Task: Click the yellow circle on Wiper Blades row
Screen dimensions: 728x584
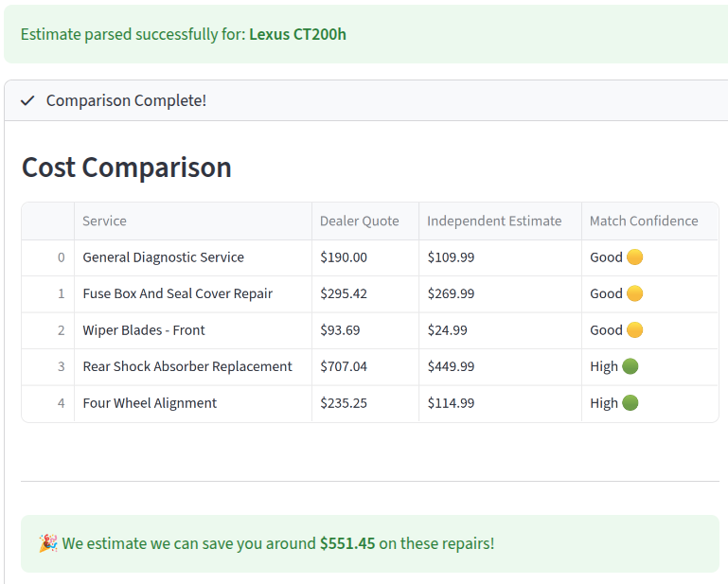Action: tap(634, 330)
